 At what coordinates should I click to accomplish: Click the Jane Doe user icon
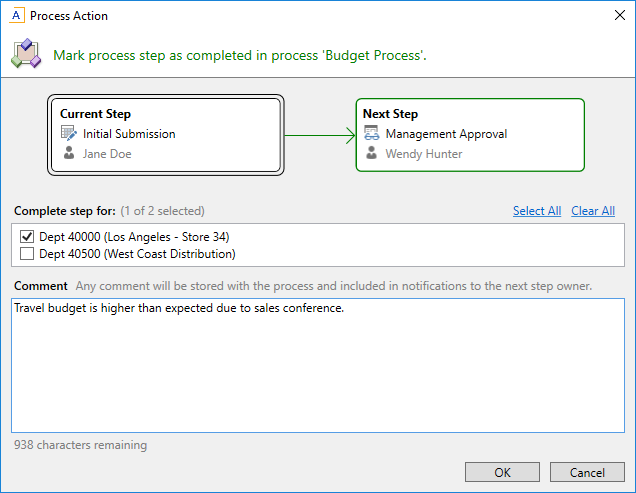click(69, 154)
